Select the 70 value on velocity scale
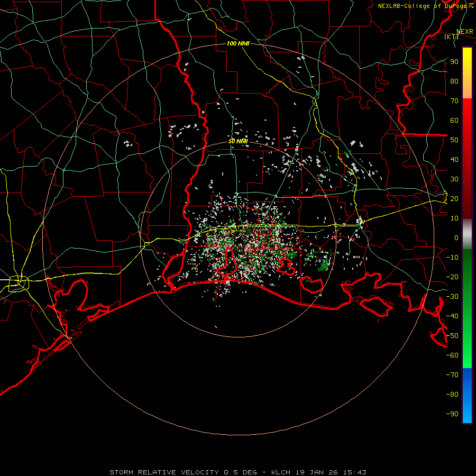This screenshot has height=476, width=476. point(454,101)
